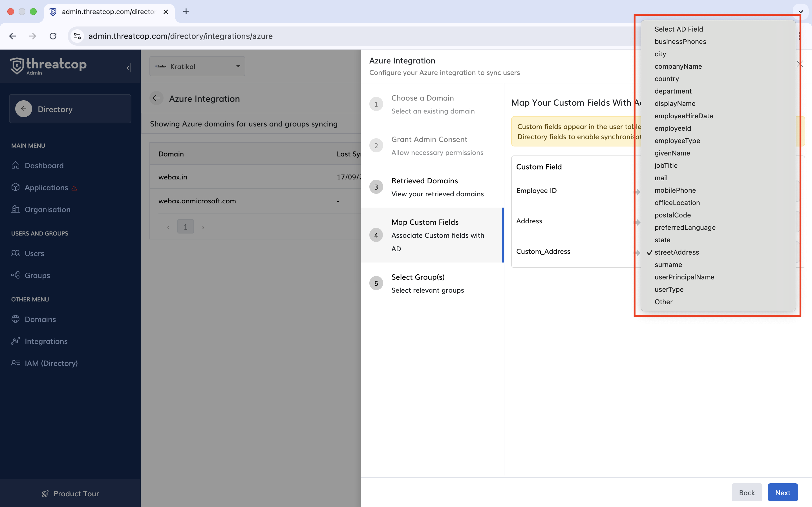
Task: Click the Integrations sidebar icon
Action: coord(16,341)
